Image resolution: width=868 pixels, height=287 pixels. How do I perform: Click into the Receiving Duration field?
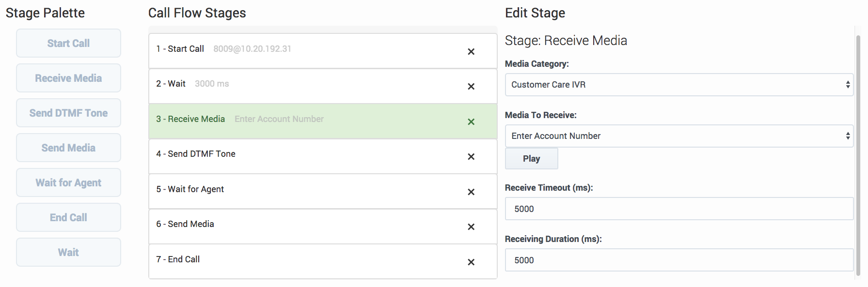[x=679, y=260]
